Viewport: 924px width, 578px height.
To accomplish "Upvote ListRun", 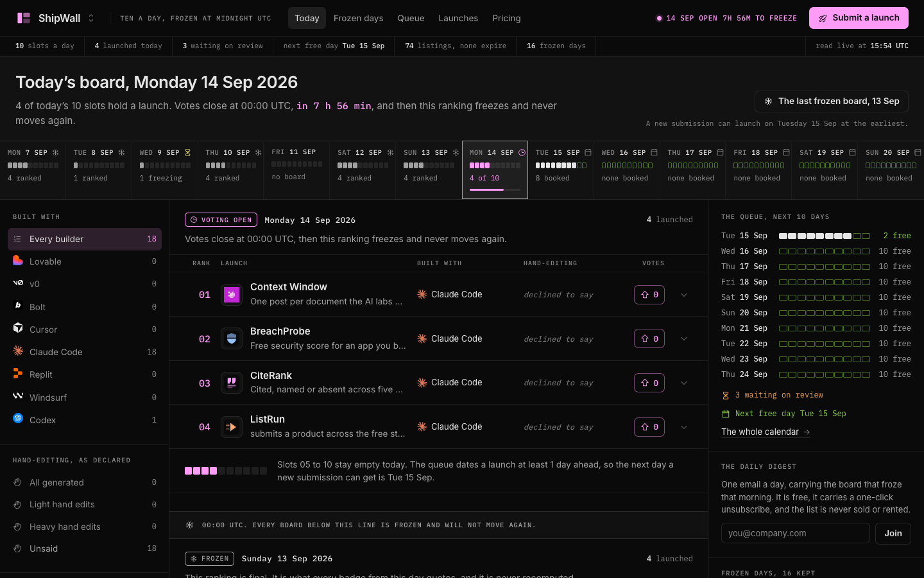I will 649,427.
